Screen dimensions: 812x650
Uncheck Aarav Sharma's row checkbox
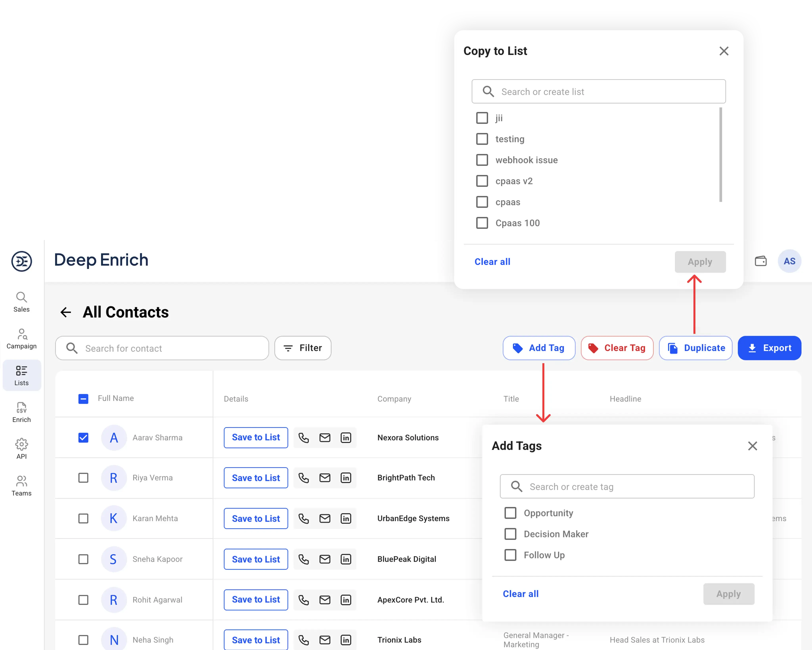click(83, 438)
